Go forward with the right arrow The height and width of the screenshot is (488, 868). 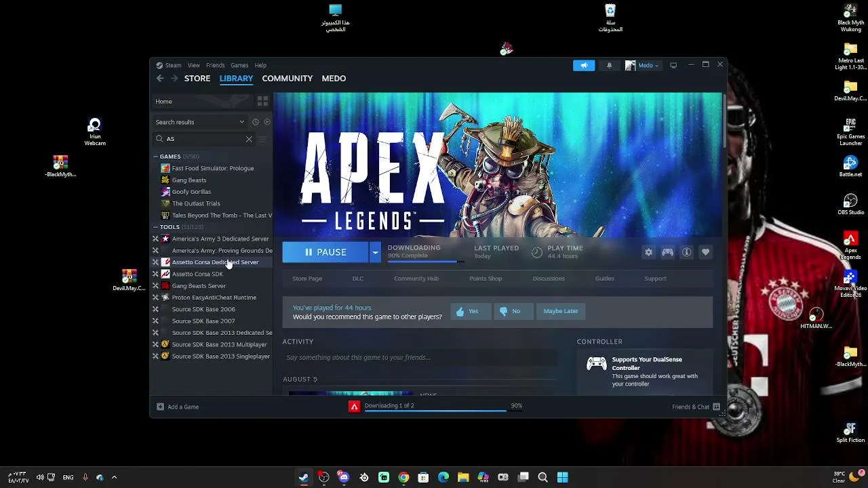pyautogui.click(x=174, y=79)
